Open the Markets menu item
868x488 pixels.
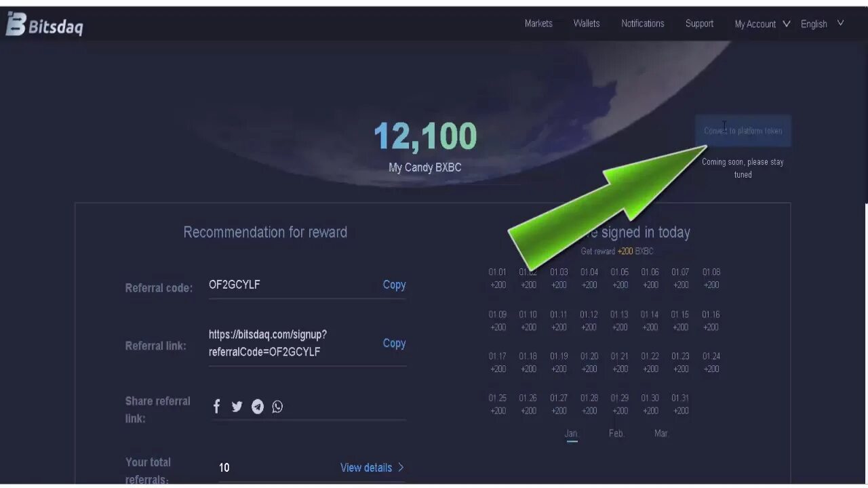538,24
